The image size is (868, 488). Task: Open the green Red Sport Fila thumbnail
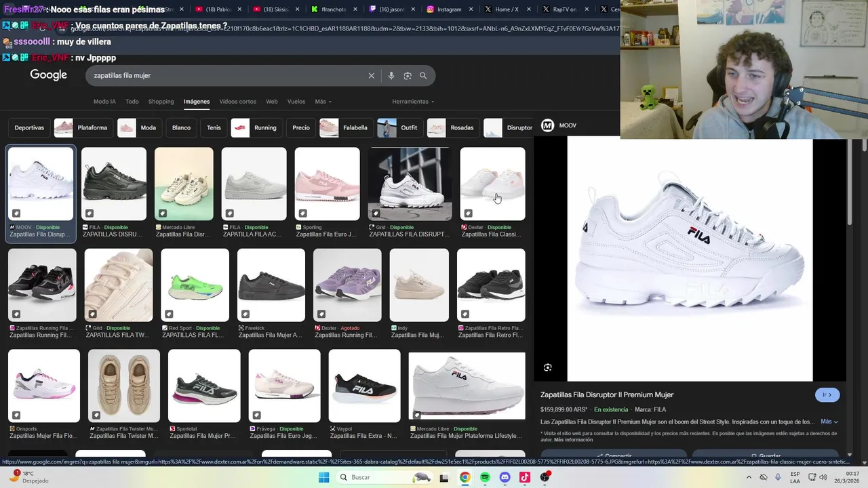click(x=195, y=285)
